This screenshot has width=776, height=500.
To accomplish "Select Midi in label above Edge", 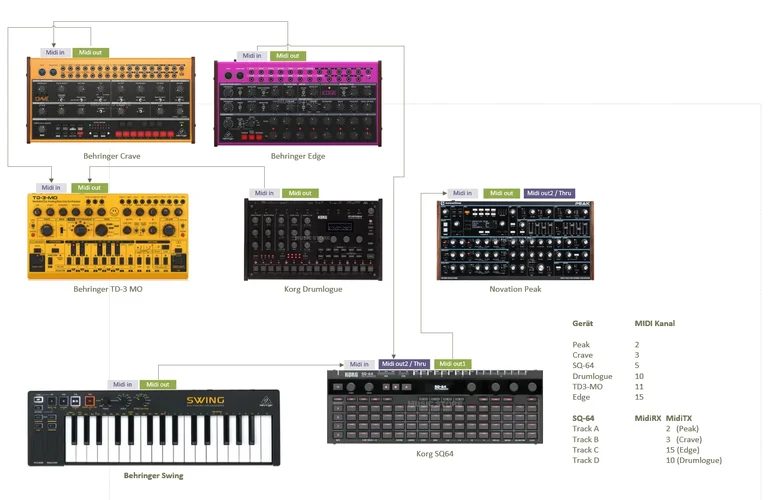I will (x=252, y=55).
